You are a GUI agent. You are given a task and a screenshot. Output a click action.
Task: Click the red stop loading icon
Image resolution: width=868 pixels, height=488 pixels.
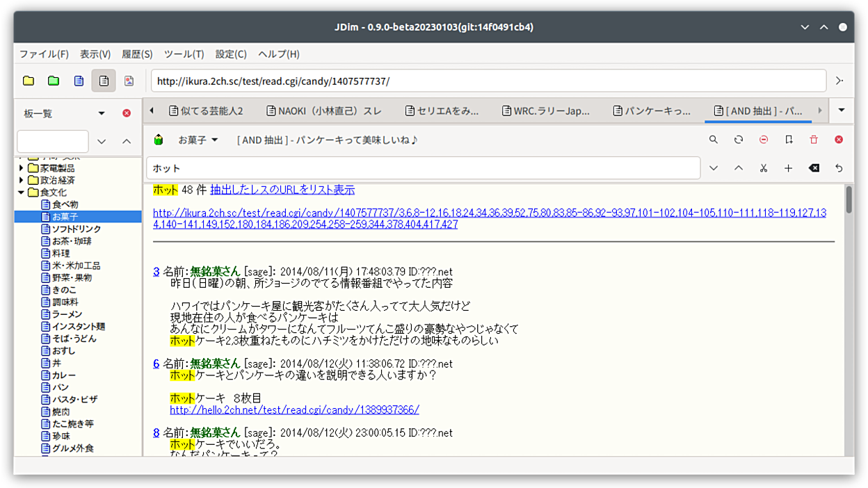click(764, 140)
